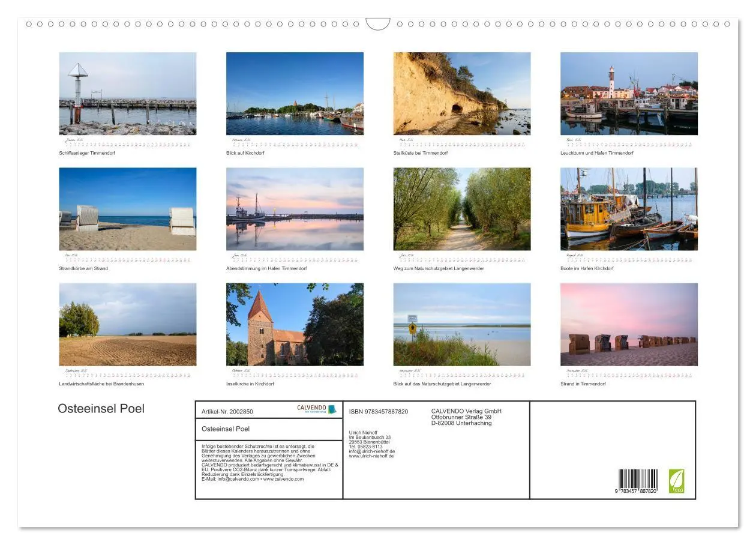Click the www.calvendo.com website link
Image resolution: width=756 pixels, height=545 pixels.
[x=283, y=480]
